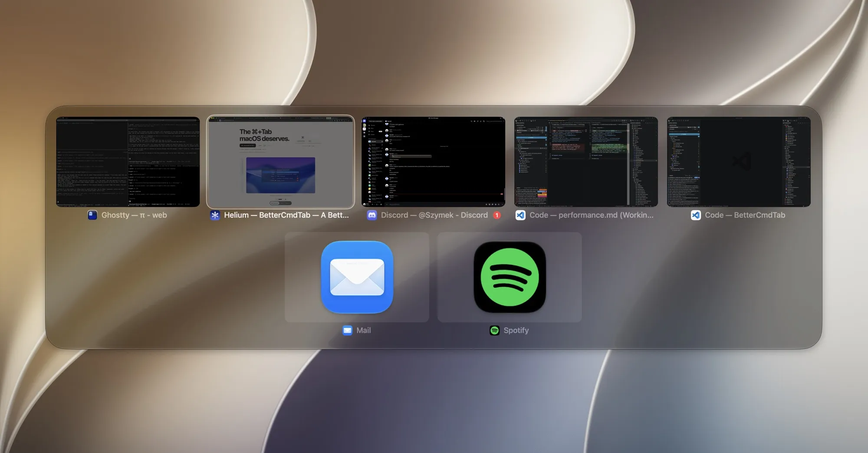Switch to the Discord window thumbnail
The width and height of the screenshot is (868, 453).
pos(433,162)
